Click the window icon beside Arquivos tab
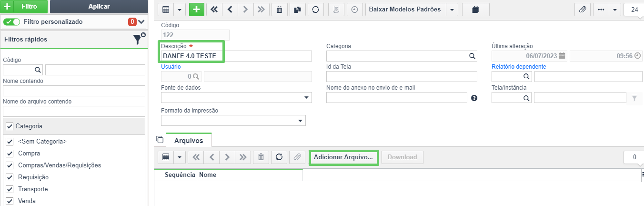Image resolution: width=644 pixels, height=206 pixels. tap(160, 140)
